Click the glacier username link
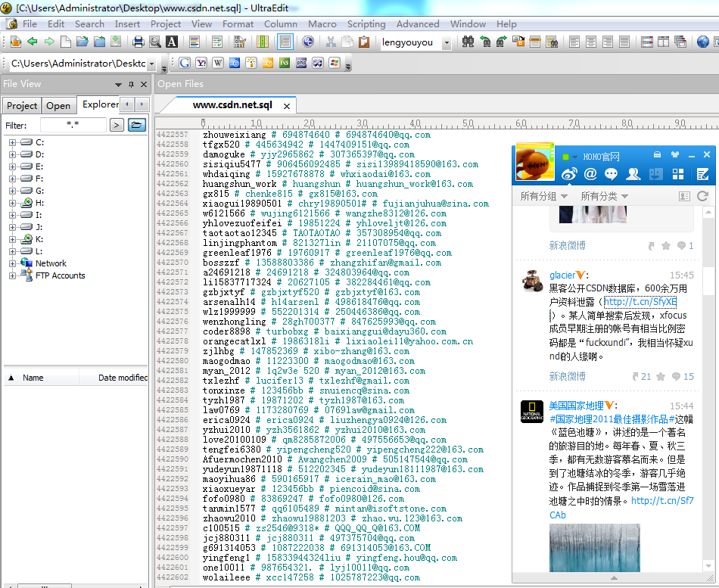Screen dimensions: 719x588 (562, 275)
